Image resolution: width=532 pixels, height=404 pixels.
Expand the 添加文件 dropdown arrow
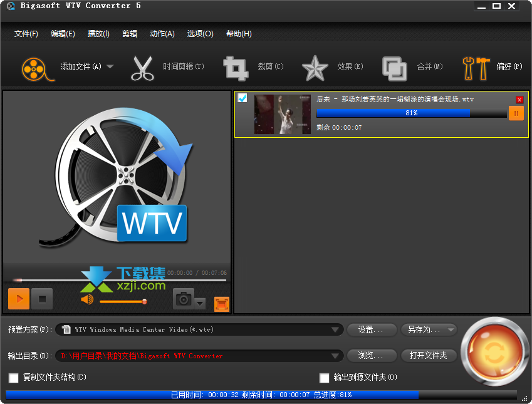click(x=110, y=66)
